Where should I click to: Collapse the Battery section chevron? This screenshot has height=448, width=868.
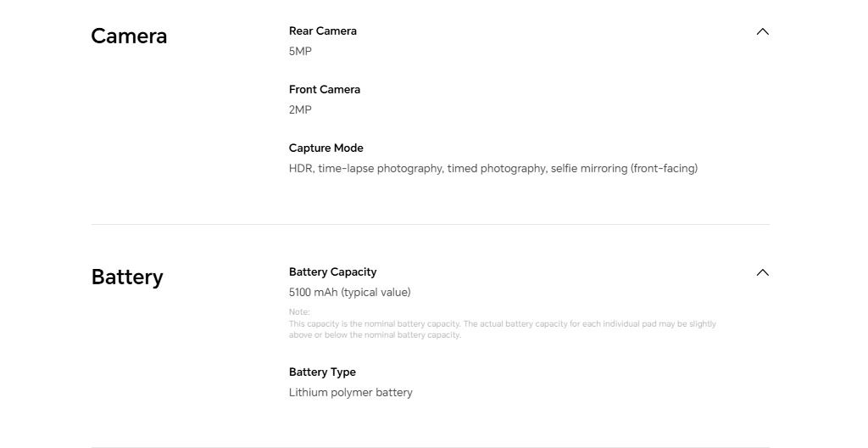click(762, 272)
